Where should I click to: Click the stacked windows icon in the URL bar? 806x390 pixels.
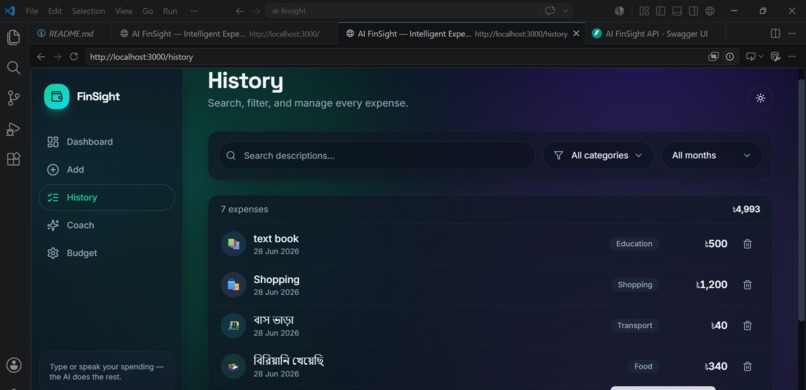point(713,57)
